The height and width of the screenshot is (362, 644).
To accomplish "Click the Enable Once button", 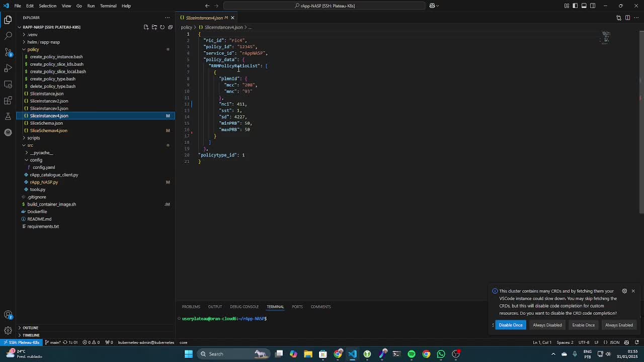I will click(x=584, y=325).
